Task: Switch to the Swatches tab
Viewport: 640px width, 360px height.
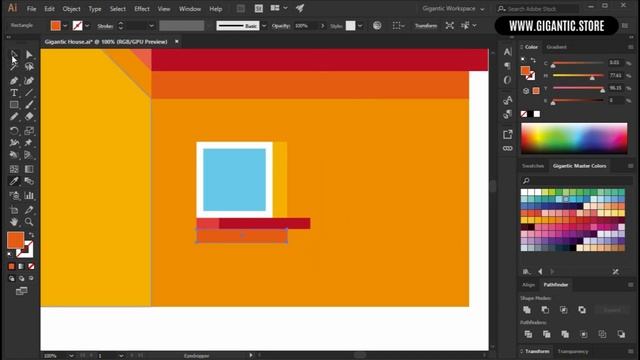Action: click(533, 166)
